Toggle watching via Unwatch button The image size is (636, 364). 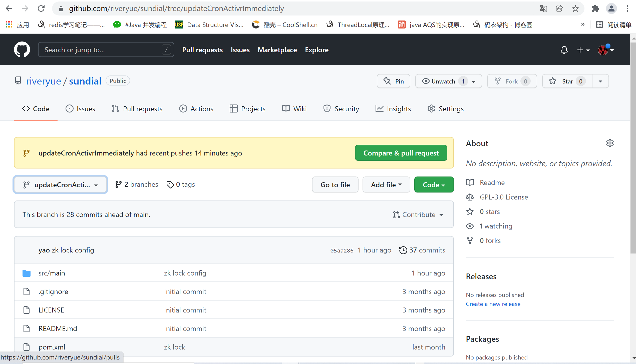pos(441,81)
